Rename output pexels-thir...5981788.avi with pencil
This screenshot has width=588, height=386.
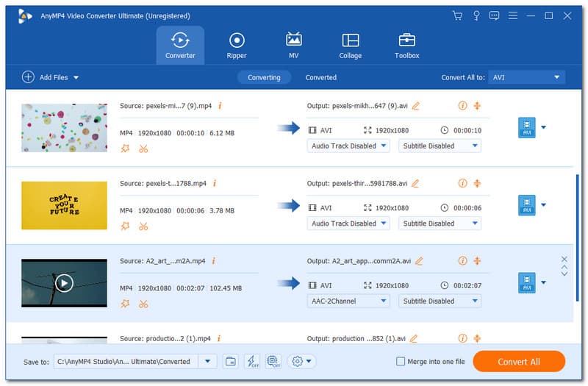[415, 183]
